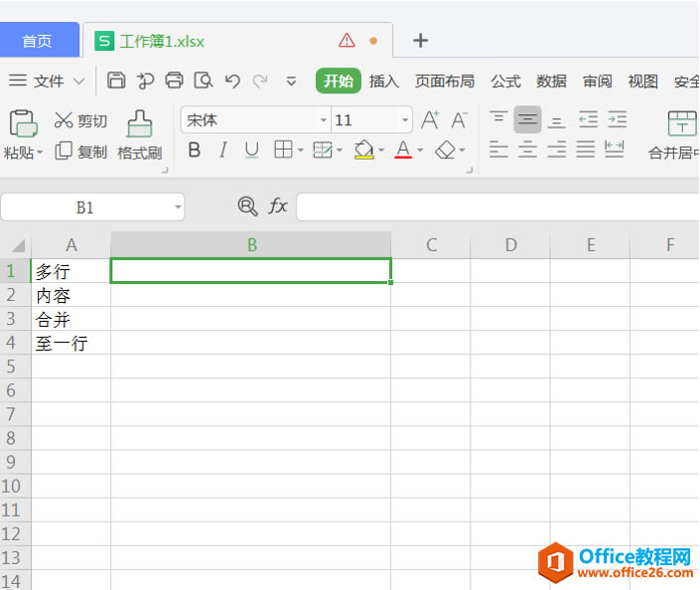The height and width of the screenshot is (590, 700).
Task: Open Print Preview icon
Action: [204, 80]
